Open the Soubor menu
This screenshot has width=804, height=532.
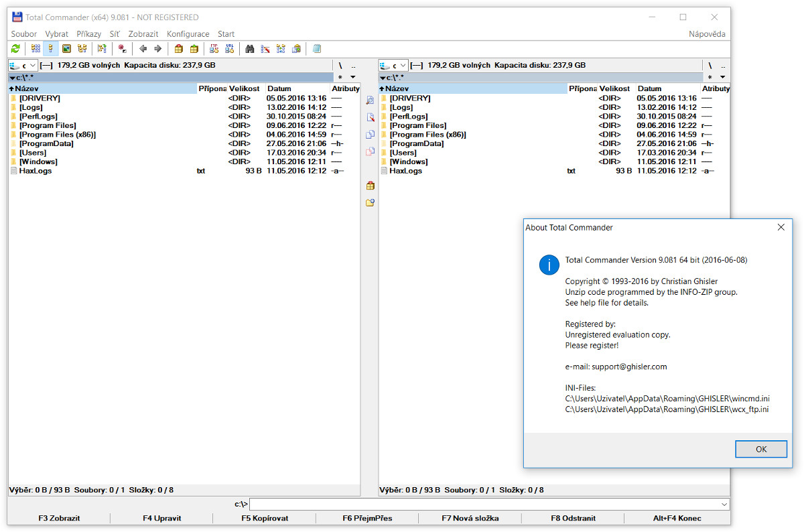point(24,34)
